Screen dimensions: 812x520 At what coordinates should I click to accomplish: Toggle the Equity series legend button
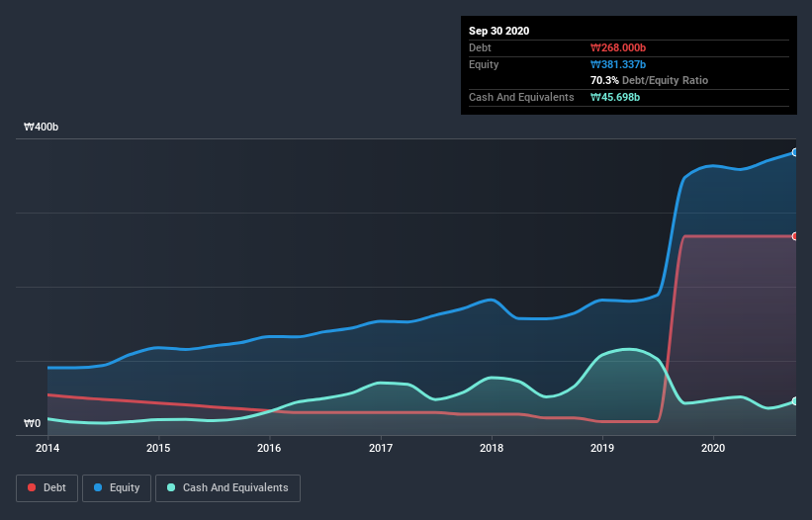tap(117, 488)
